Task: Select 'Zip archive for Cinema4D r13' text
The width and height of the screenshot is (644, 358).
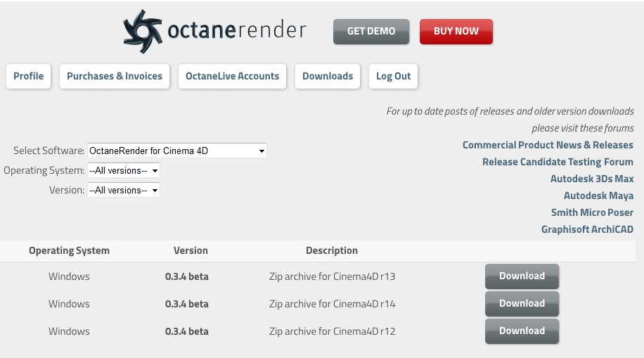Action: [333, 276]
